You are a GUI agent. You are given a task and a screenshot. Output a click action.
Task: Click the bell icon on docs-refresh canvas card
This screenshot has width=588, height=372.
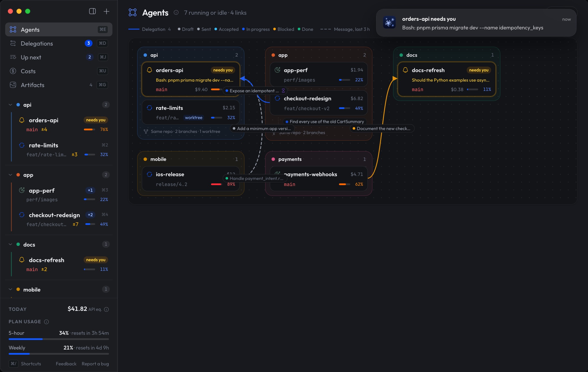pos(405,70)
